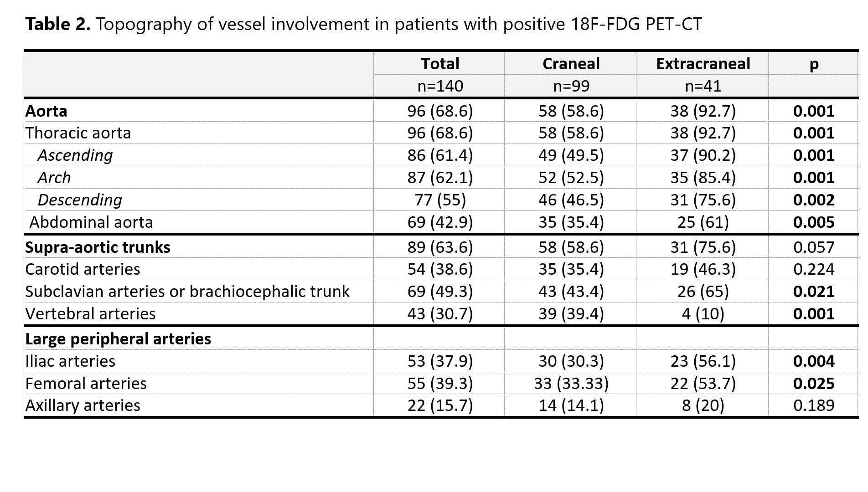Click the Vertebral arteries extracraneal cell 4 (10)
Image resolution: width=868 pixels, height=492 pixels.
pos(703,314)
